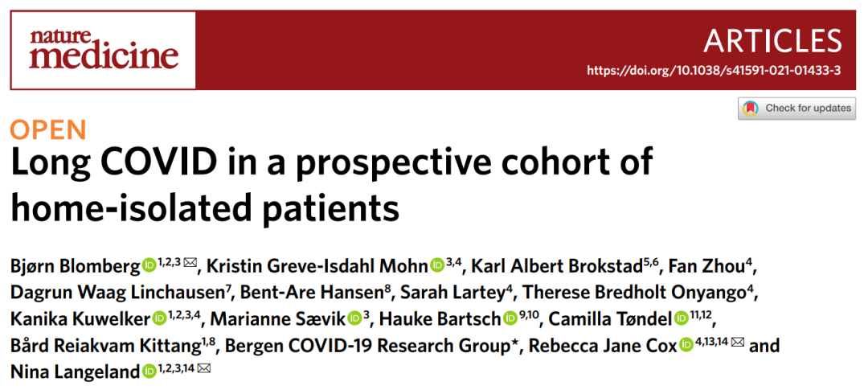This screenshot has width=868, height=390.
Task: Click ORCID icon beside Rebecca Jane Cox
Action: (687, 346)
